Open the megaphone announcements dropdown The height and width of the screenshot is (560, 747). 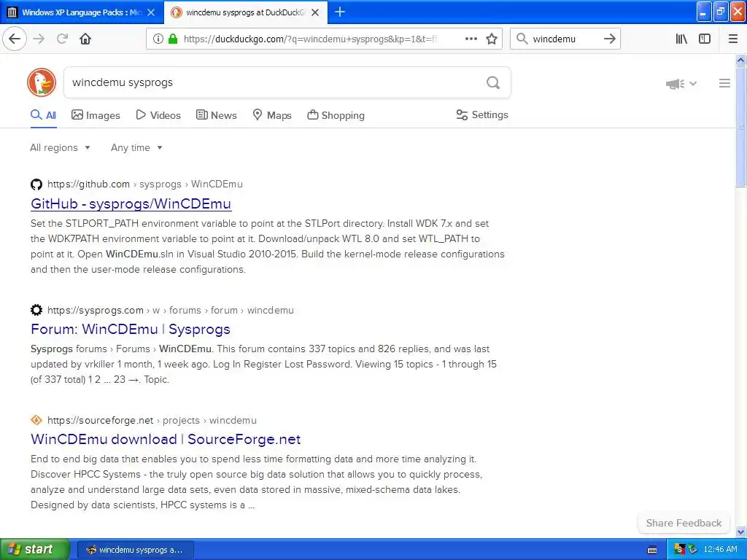coord(681,84)
